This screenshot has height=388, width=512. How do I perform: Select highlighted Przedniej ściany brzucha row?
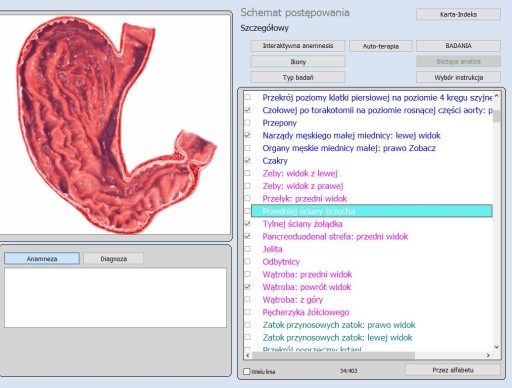[372, 211]
